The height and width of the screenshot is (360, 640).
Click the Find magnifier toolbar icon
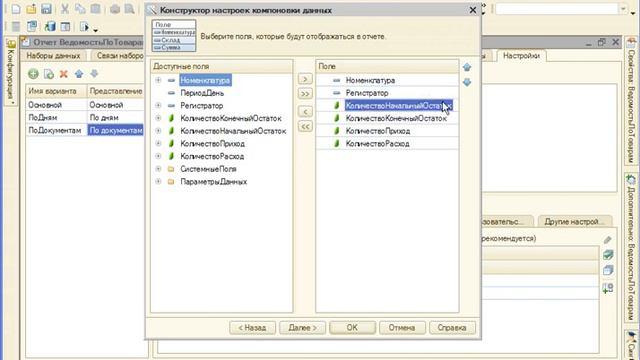click(129, 9)
